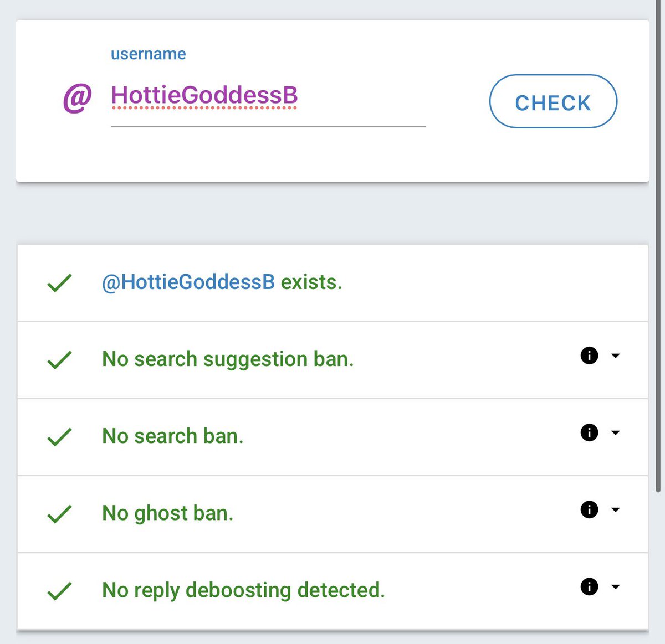
Task: Click info icon for search suggestion ban
Action: [589, 356]
